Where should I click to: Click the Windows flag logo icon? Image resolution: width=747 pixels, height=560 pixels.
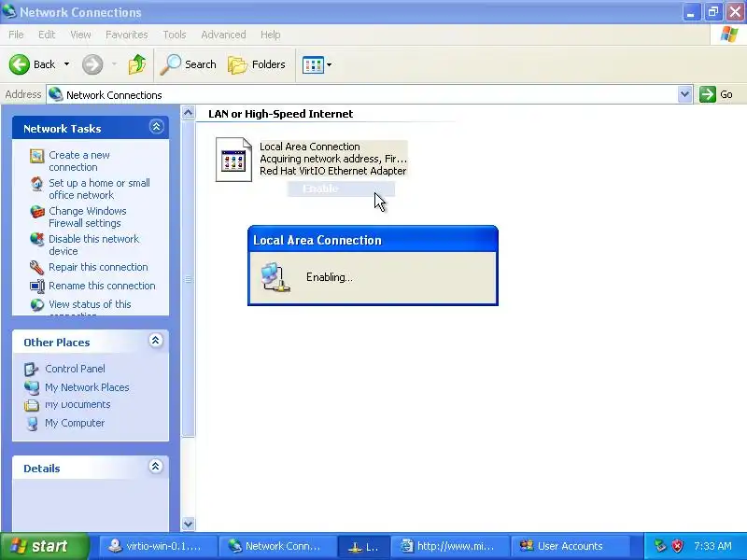pyautogui.click(x=729, y=35)
